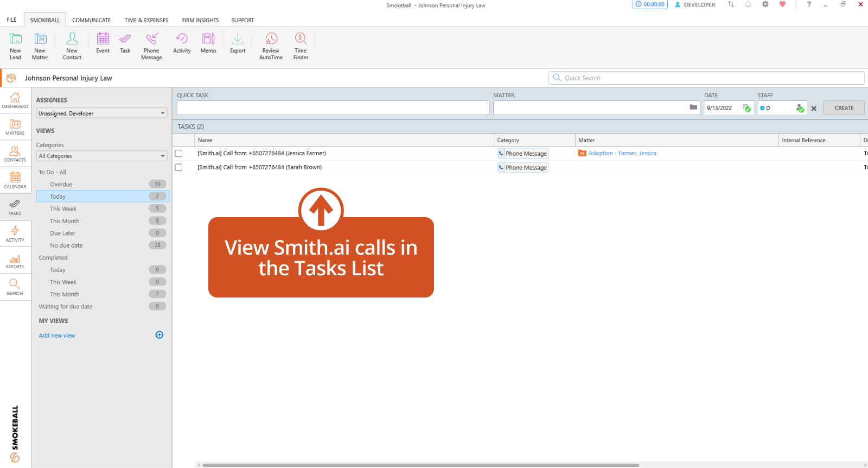Screen dimensions: 868x468
Task: Clear the staff selection with the X
Action: coord(814,109)
